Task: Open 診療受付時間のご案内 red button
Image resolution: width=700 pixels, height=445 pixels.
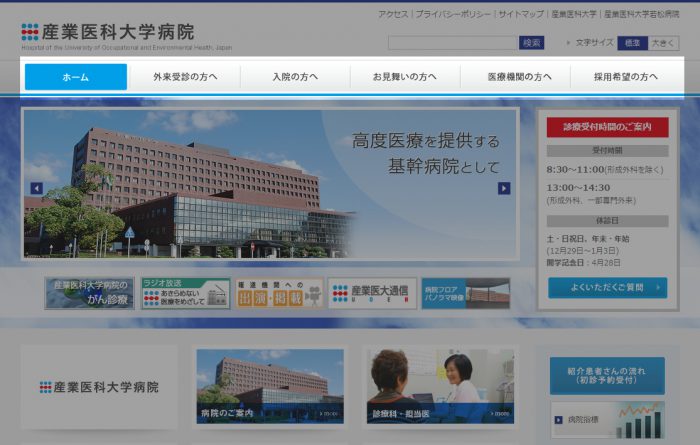Action: click(608, 127)
